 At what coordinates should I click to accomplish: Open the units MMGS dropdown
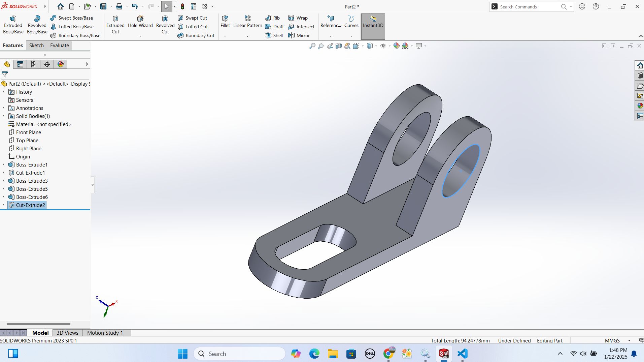tap(629, 341)
